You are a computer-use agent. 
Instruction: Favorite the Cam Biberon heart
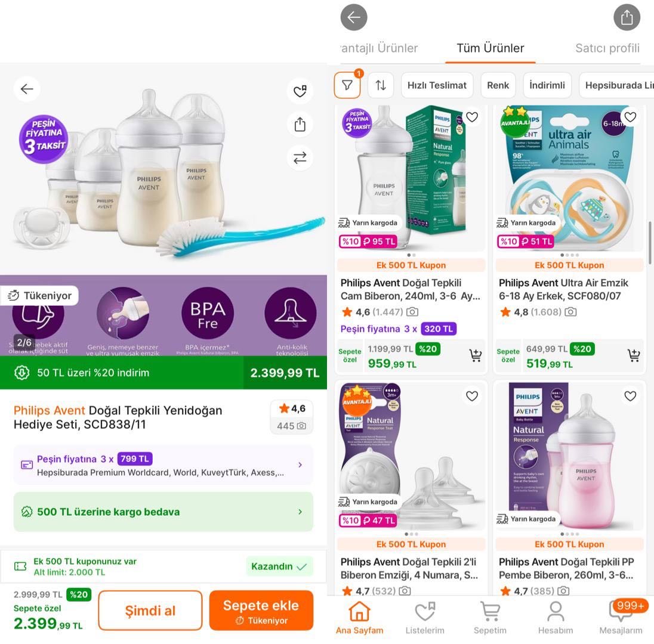[x=472, y=117]
